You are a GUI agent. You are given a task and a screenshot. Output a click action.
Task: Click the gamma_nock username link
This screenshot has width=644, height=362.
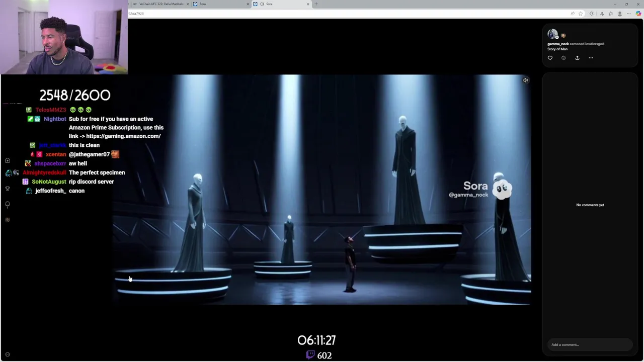(558, 44)
